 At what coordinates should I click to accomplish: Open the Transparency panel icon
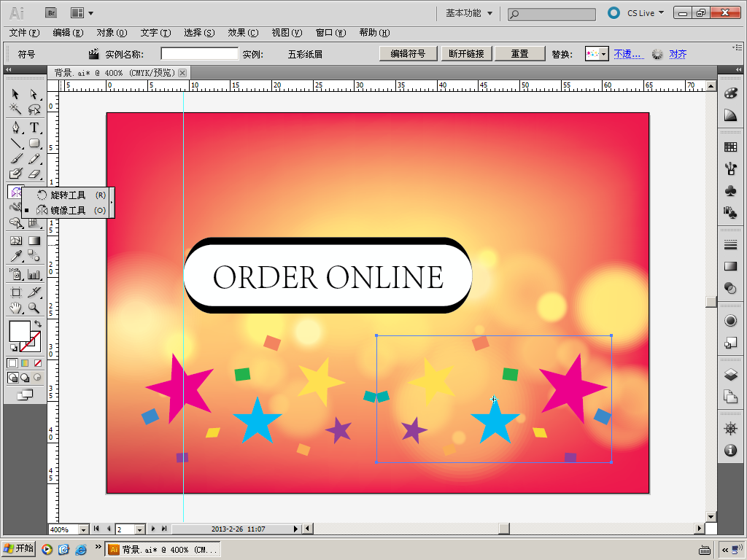(x=730, y=287)
